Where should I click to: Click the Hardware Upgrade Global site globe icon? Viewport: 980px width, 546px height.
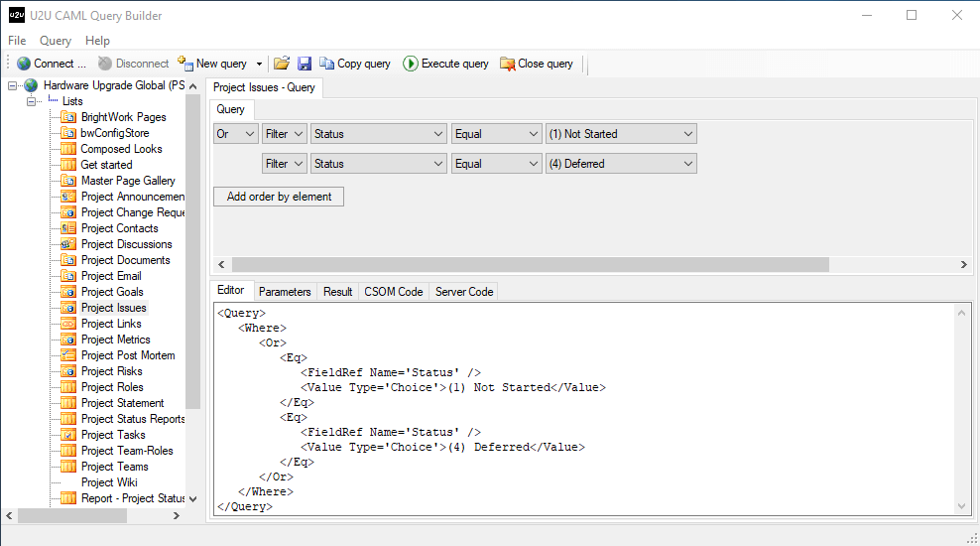pyautogui.click(x=32, y=85)
